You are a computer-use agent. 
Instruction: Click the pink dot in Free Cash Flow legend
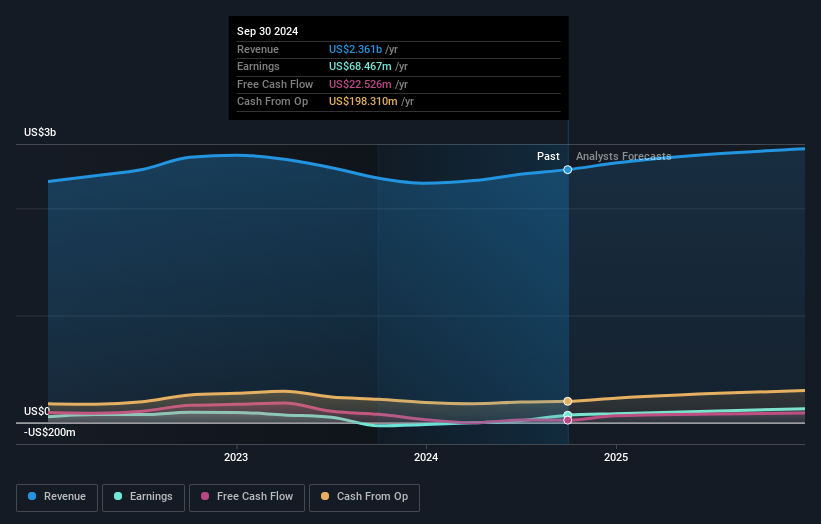[x=205, y=496]
